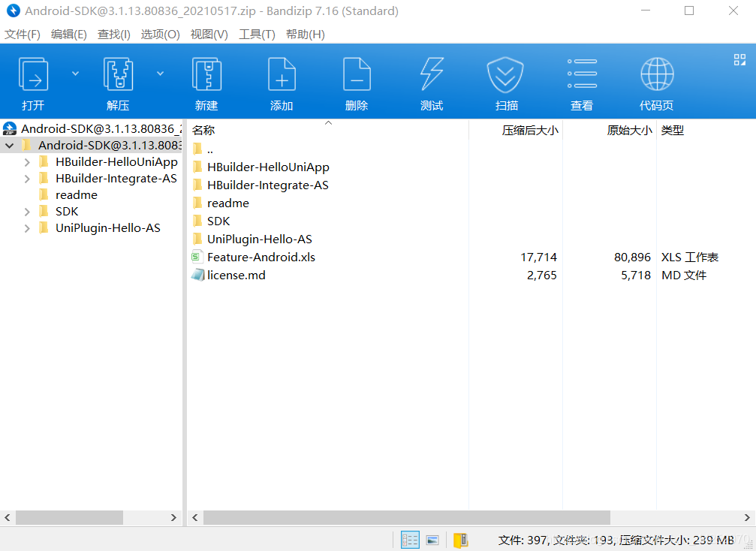Viewport: 756px width, 551px height.
Task: Open the dropdown arrow next to 解压
Action: point(160,74)
